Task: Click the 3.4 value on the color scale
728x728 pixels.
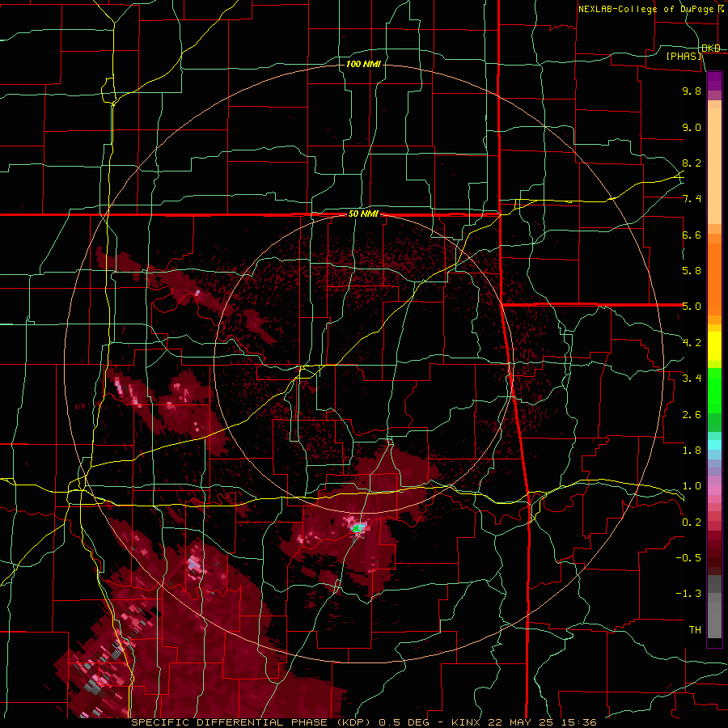Action: 692,379
